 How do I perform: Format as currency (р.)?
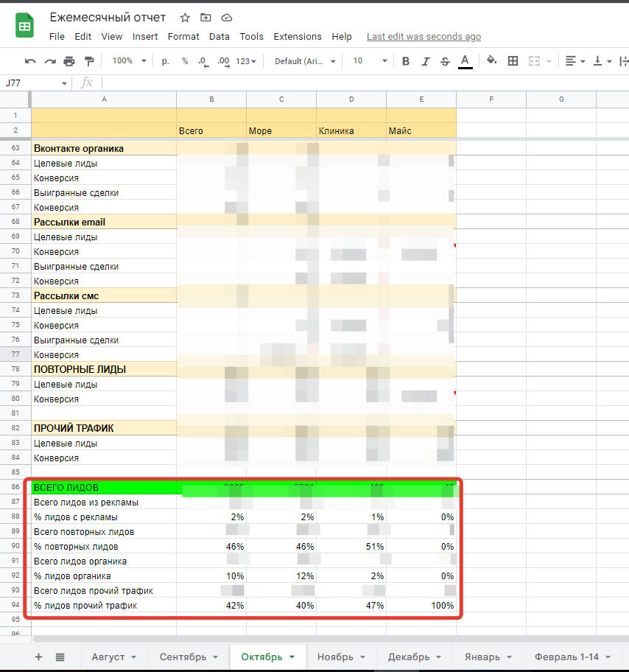coord(166,61)
